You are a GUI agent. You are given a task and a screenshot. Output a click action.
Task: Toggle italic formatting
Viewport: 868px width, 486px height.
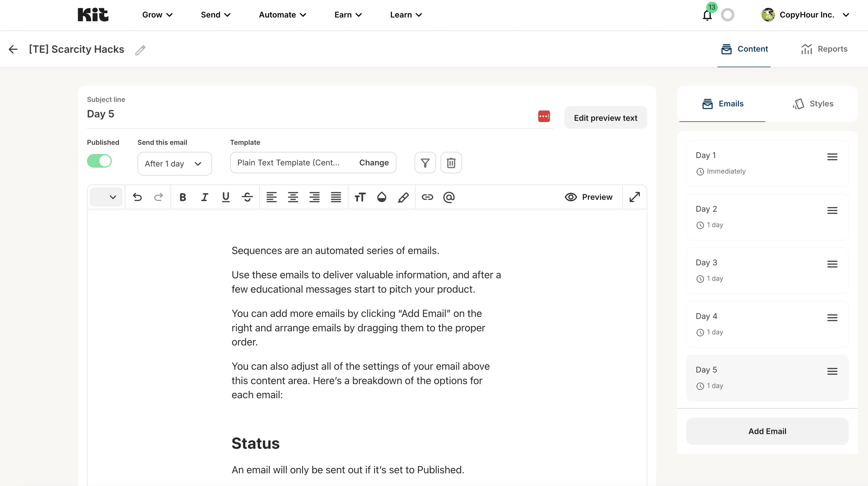[x=204, y=197]
